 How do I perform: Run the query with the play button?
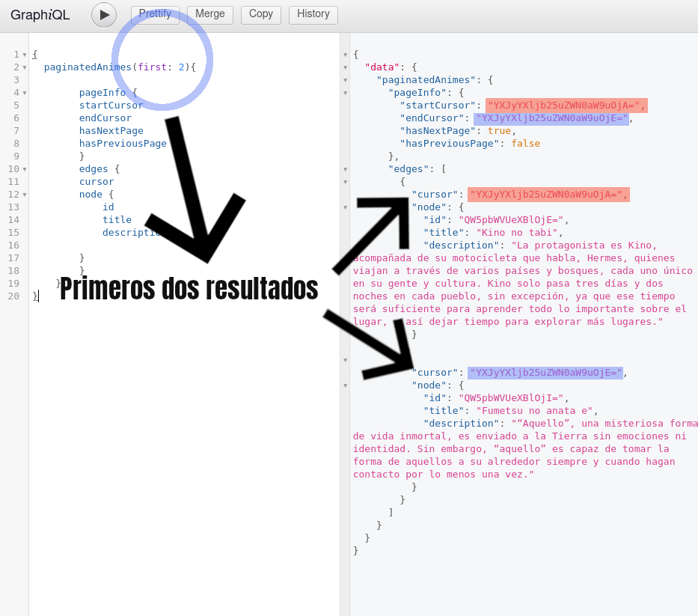click(x=104, y=15)
